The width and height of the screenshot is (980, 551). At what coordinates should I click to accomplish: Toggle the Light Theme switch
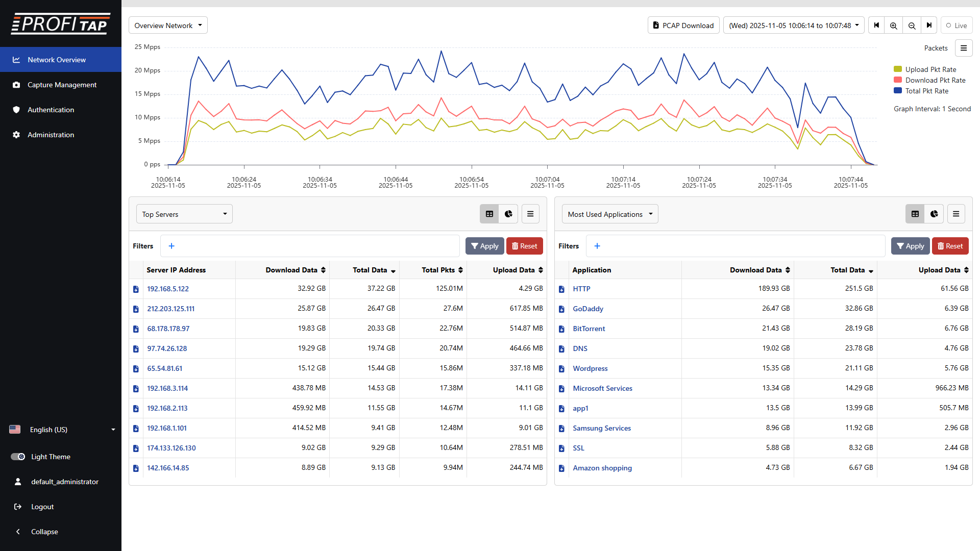[18, 457]
